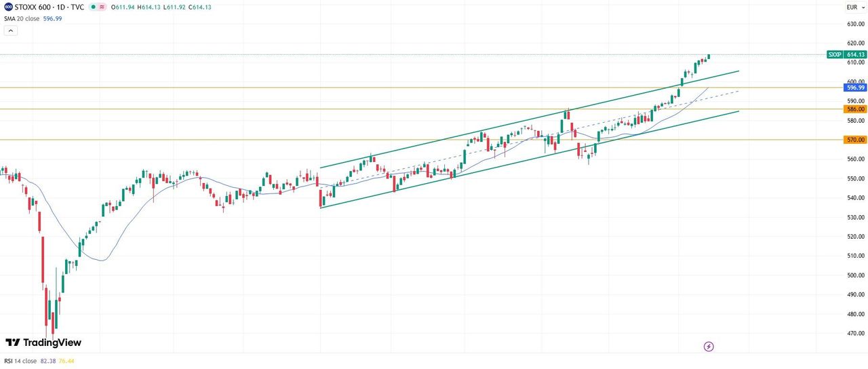Click the green market status dot
Image resolution: width=868 pixels, height=369 pixels.
click(x=93, y=7)
